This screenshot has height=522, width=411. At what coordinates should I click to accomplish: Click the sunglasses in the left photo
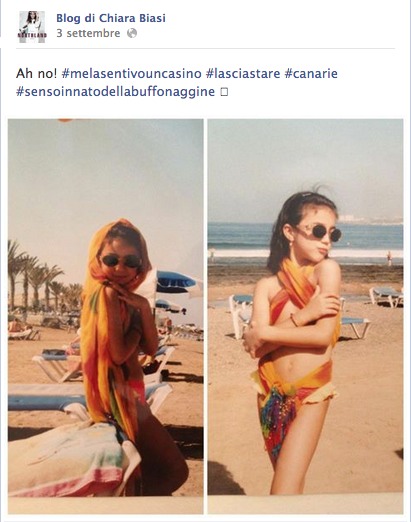[121, 261]
